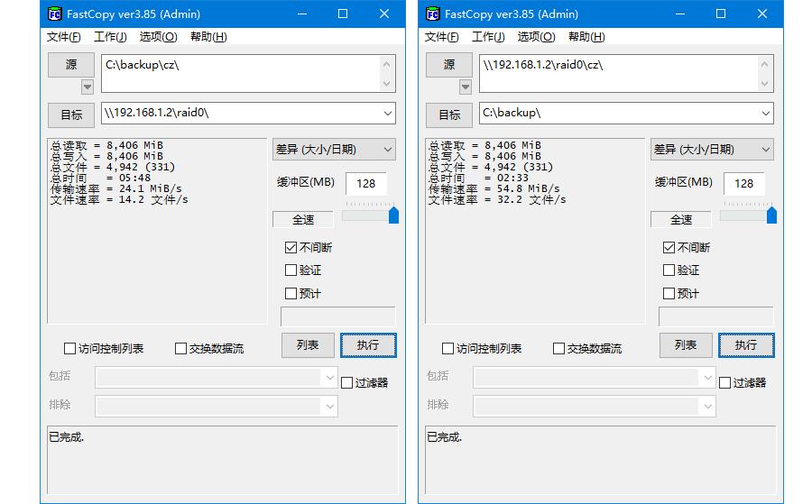Viewport: 812px width, 504px height.
Task: Click 传输速率 = 24.1 MiB/s text
Action: [x=116, y=188]
